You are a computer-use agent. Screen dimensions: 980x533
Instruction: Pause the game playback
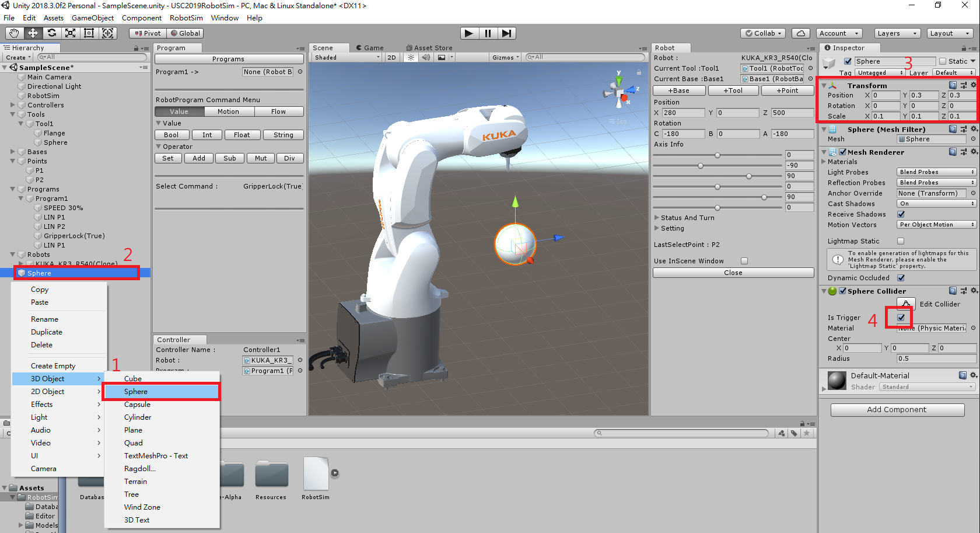click(488, 33)
